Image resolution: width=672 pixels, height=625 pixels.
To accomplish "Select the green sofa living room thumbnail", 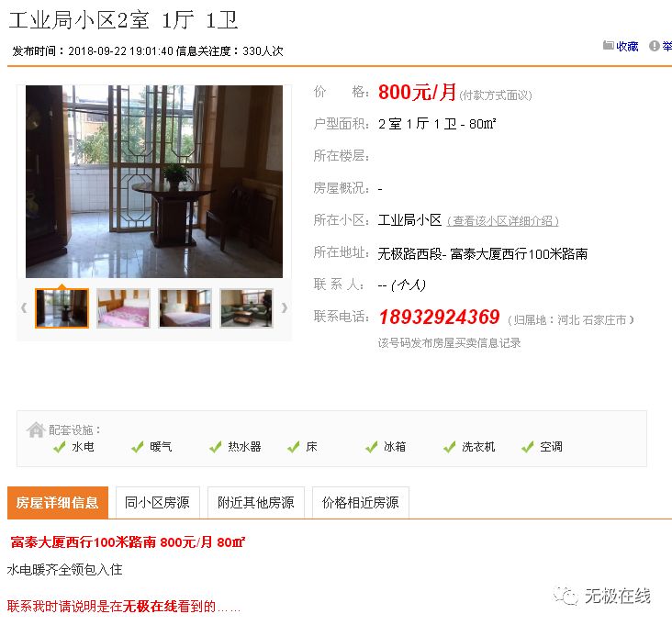I will 246,308.
